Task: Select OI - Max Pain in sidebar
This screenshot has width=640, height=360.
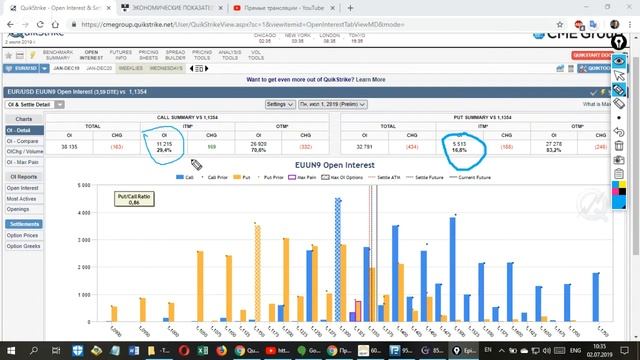Action: (24, 162)
